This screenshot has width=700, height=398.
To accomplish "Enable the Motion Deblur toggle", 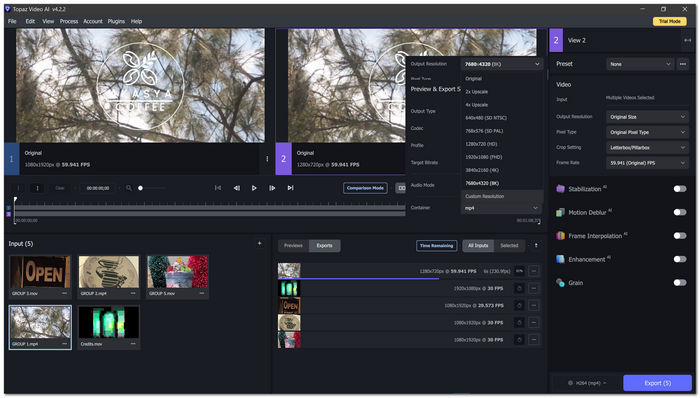I will click(x=680, y=212).
